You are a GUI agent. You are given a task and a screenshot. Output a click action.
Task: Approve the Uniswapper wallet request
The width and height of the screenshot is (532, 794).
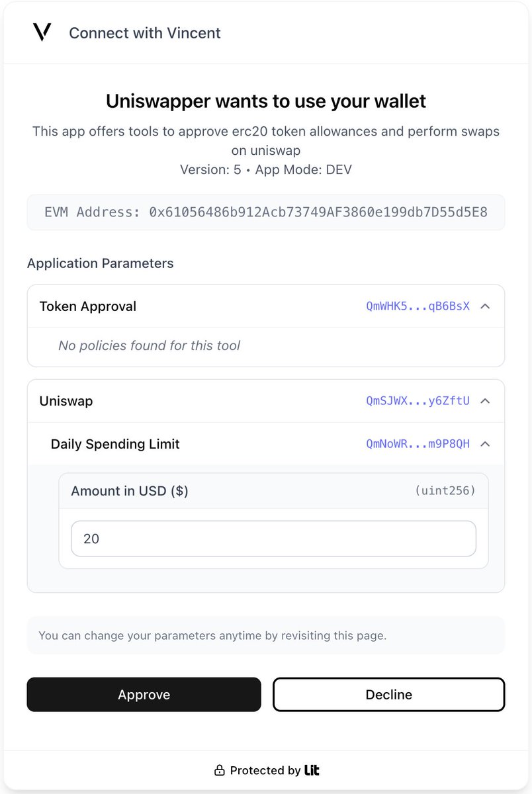tap(144, 695)
